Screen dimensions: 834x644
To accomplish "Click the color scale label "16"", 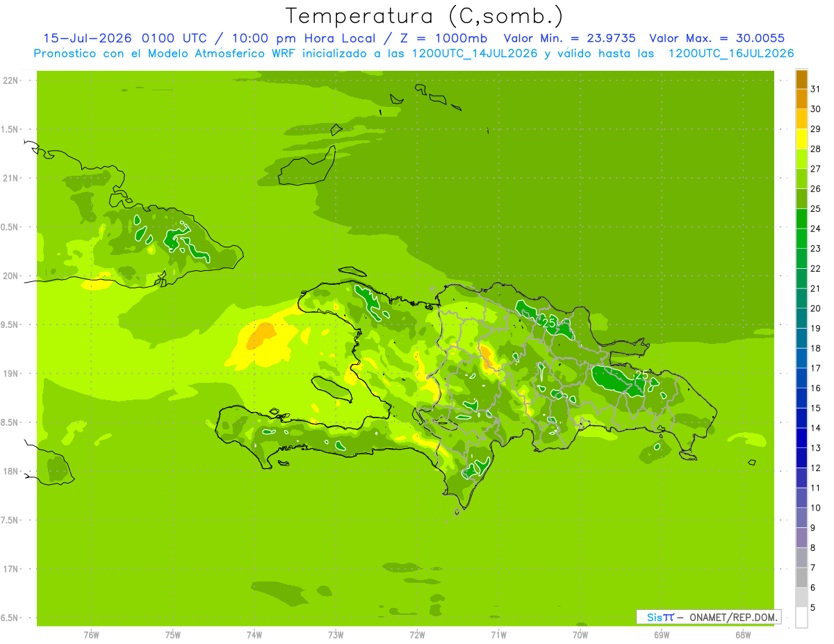I will (815, 388).
